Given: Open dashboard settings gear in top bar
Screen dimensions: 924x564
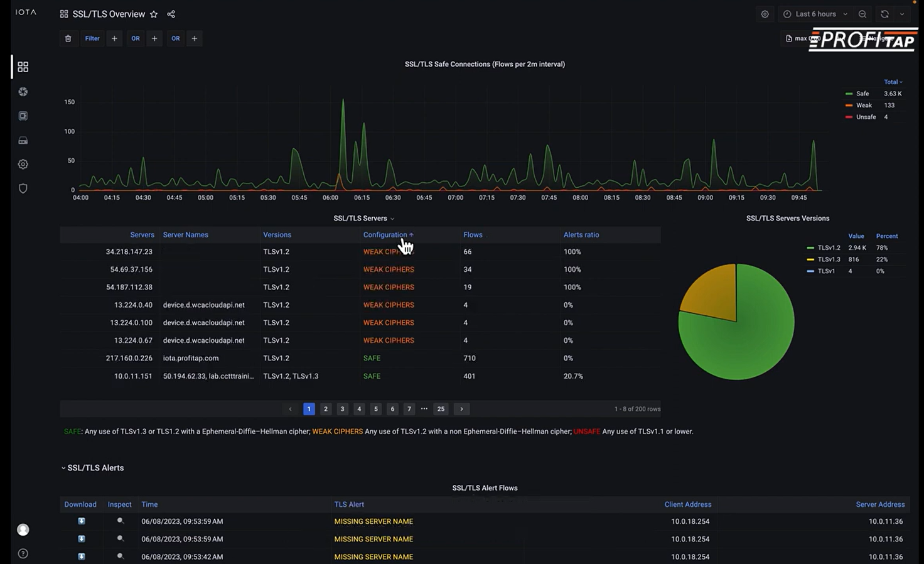Looking at the screenshot, I should (x=765, y=14).
